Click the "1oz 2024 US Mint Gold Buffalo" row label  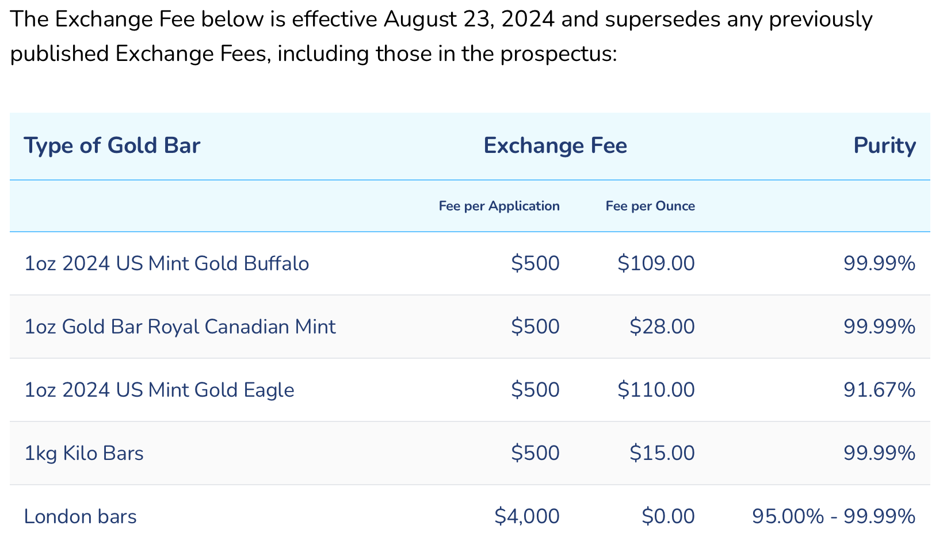(x=166, y=263)
